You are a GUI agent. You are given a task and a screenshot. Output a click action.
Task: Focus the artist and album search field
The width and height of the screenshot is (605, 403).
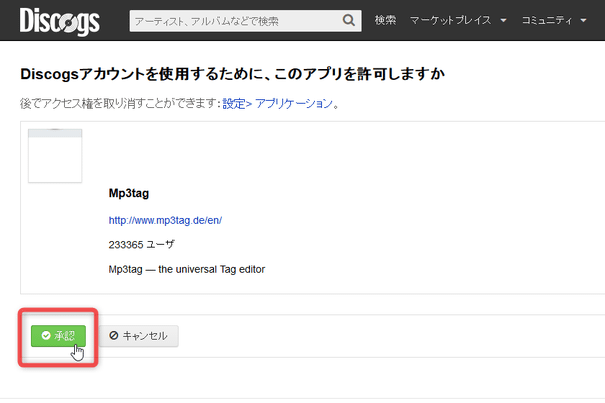245,21
